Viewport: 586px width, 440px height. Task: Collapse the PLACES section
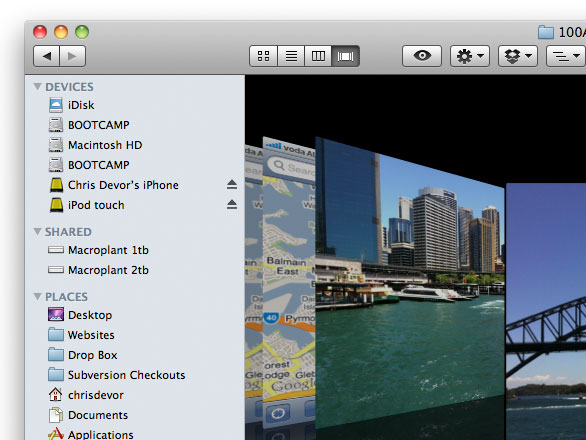37,296
